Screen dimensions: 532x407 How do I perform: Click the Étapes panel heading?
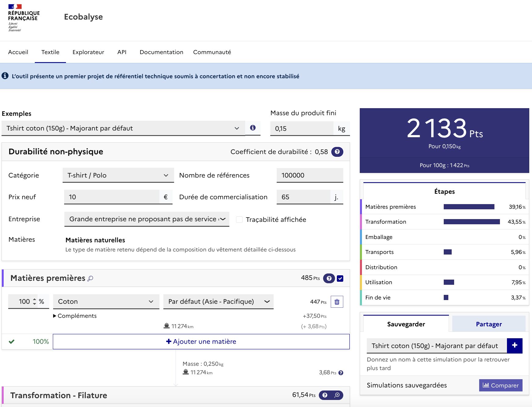(x=444, y=192)
